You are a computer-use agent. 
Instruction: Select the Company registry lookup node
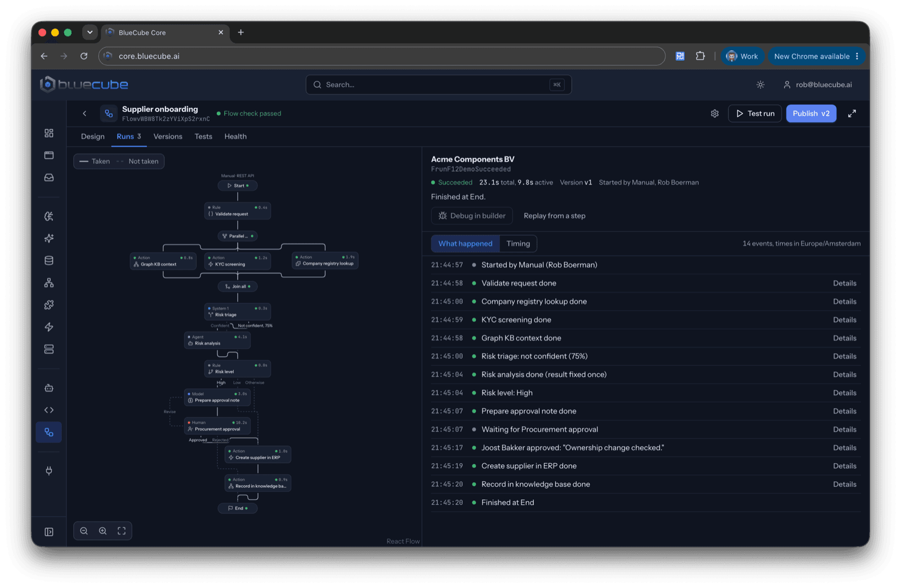[x=325, y=261]
